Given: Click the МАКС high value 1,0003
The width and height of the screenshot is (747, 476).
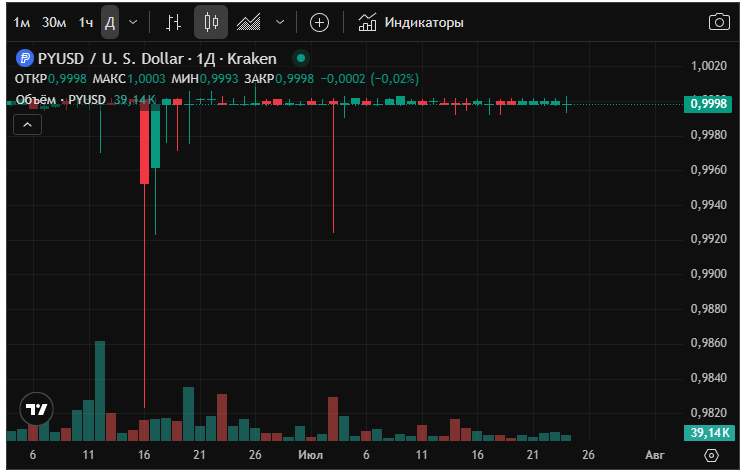Looking at the screenshot, I should [x=146, y=79].
